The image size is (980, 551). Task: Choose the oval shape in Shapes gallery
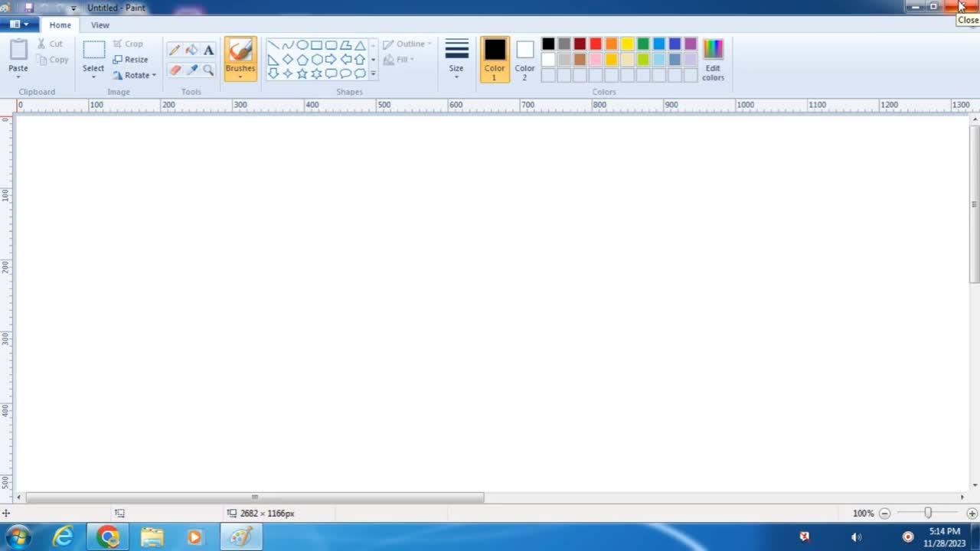(302, 45)
